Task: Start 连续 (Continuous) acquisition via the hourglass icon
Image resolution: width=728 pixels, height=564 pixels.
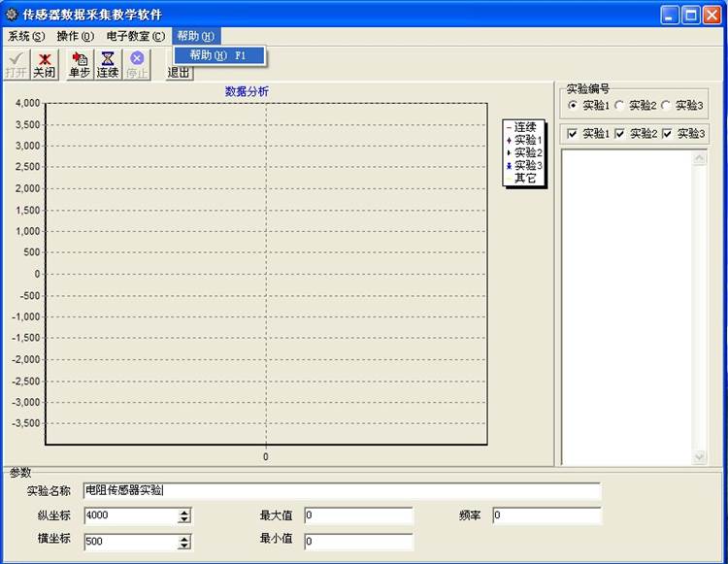Action: click(x=108, y=65)
